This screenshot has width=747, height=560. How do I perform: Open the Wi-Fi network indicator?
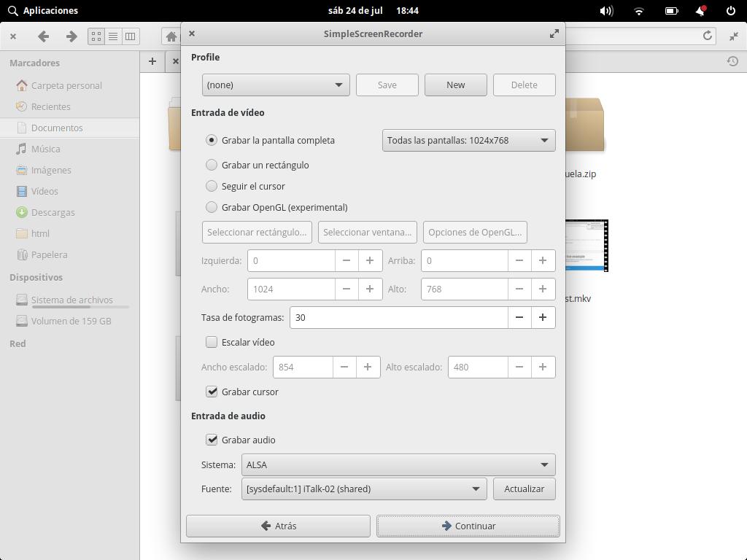tap(639, 10)
